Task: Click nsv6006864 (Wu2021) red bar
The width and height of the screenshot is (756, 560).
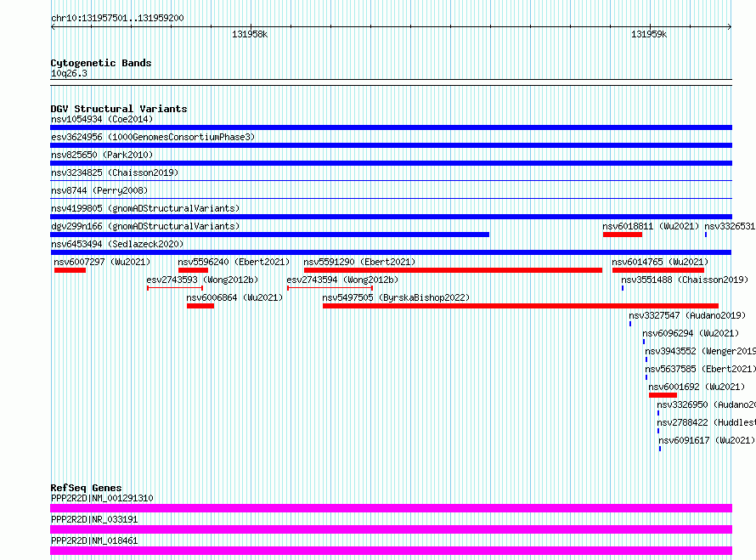Action: tap(200, 306)
